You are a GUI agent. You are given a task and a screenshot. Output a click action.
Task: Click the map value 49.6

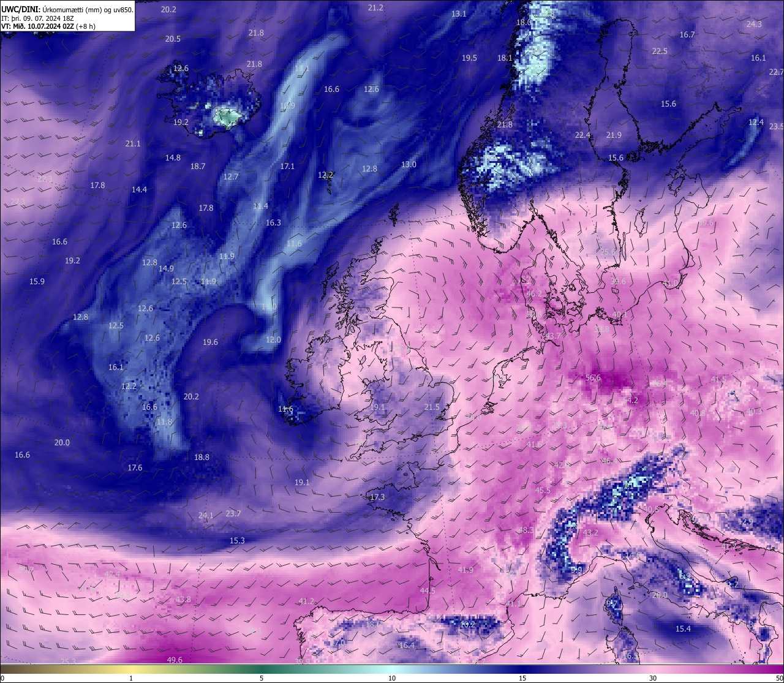coord(175,660)
